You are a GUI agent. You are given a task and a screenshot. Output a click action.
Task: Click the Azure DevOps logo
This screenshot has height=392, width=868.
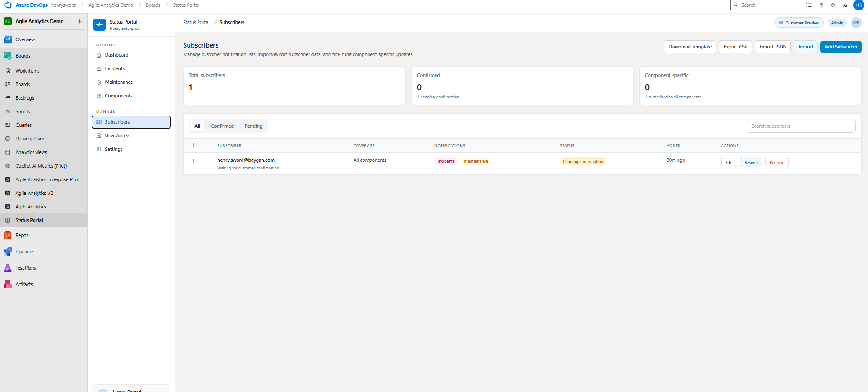coord(8,5)
